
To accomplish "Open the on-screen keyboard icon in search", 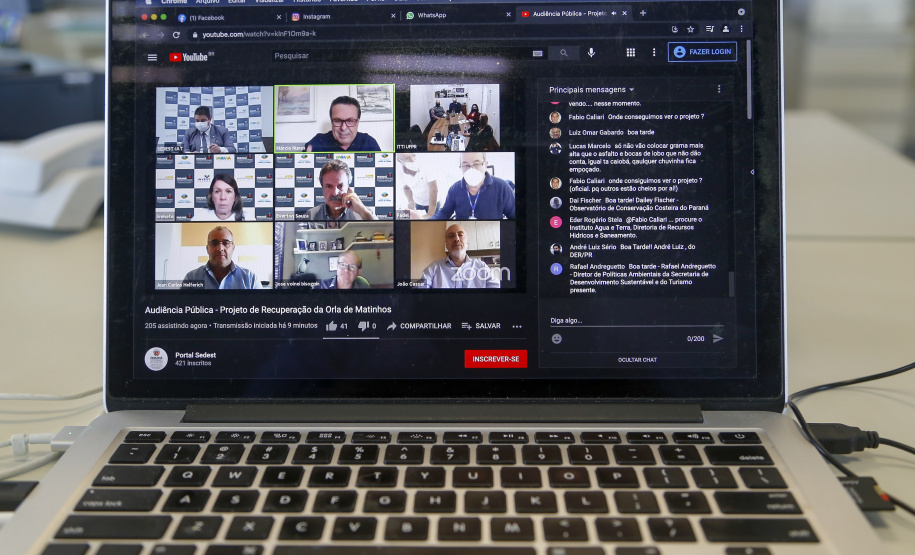I will (538, 53).
